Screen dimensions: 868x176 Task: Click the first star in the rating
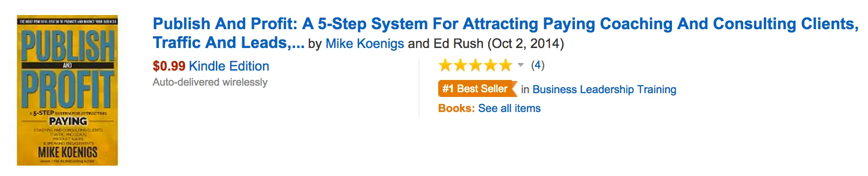tap(445, 65)
